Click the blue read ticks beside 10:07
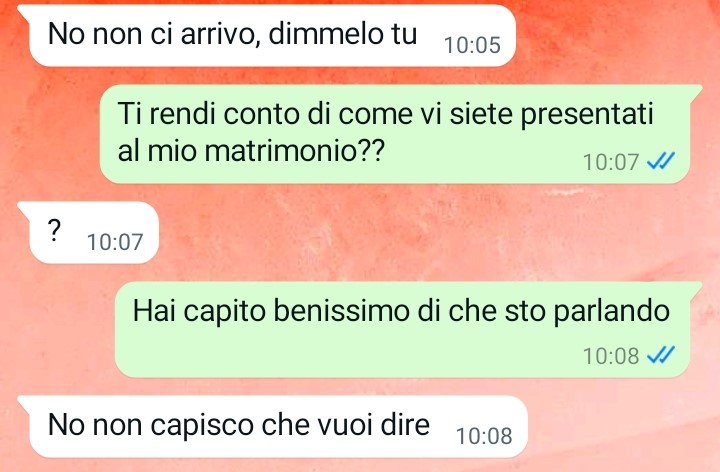Viewport: 720px width, 472px height. (660, 161)
